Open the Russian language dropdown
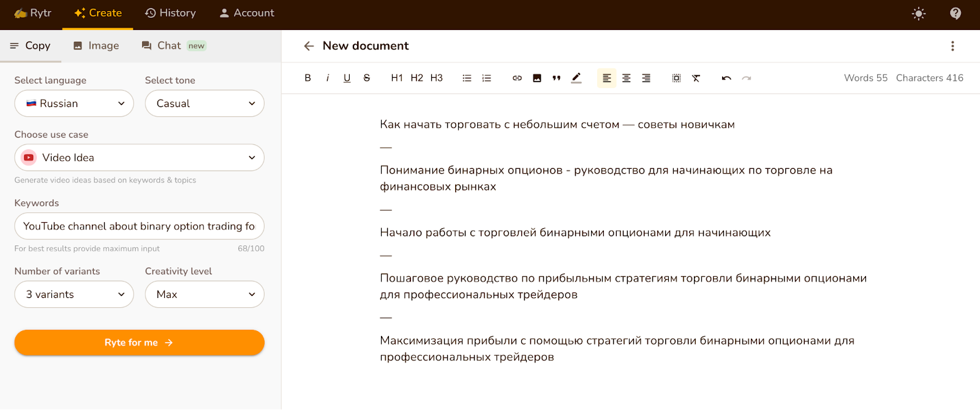Viewport: 980px width, 410px height. point(74,103)
